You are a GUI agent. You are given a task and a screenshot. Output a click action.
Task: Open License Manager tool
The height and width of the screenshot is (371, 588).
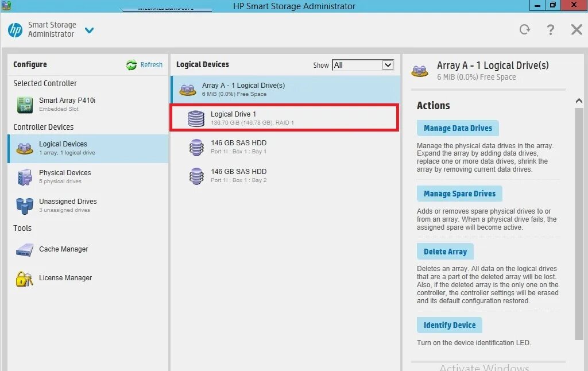88,279
